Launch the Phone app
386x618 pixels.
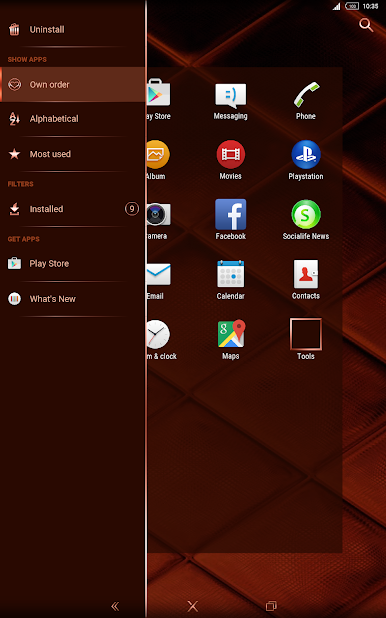(x=306, y=101)
